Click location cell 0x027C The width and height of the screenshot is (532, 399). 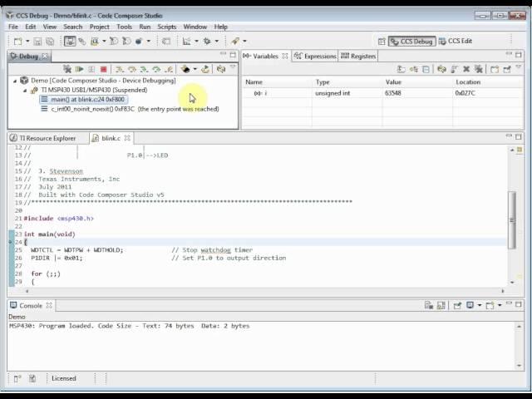pos(465,93)
